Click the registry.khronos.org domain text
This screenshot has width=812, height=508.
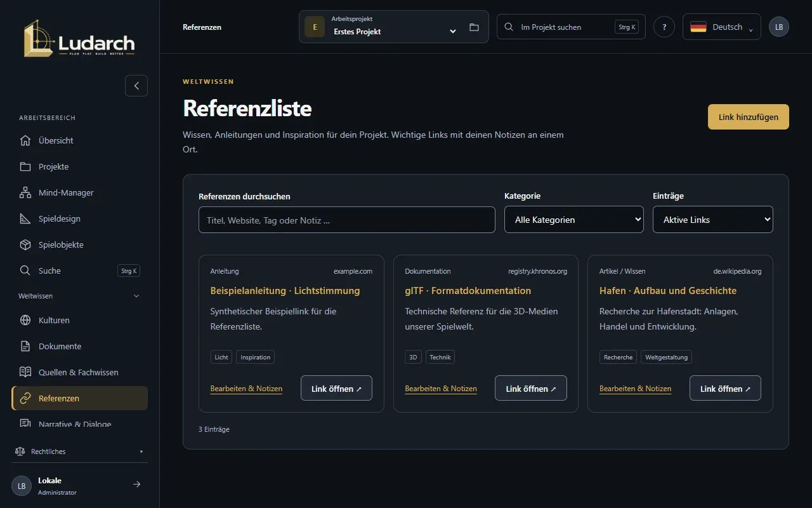[x=538, y=271]
